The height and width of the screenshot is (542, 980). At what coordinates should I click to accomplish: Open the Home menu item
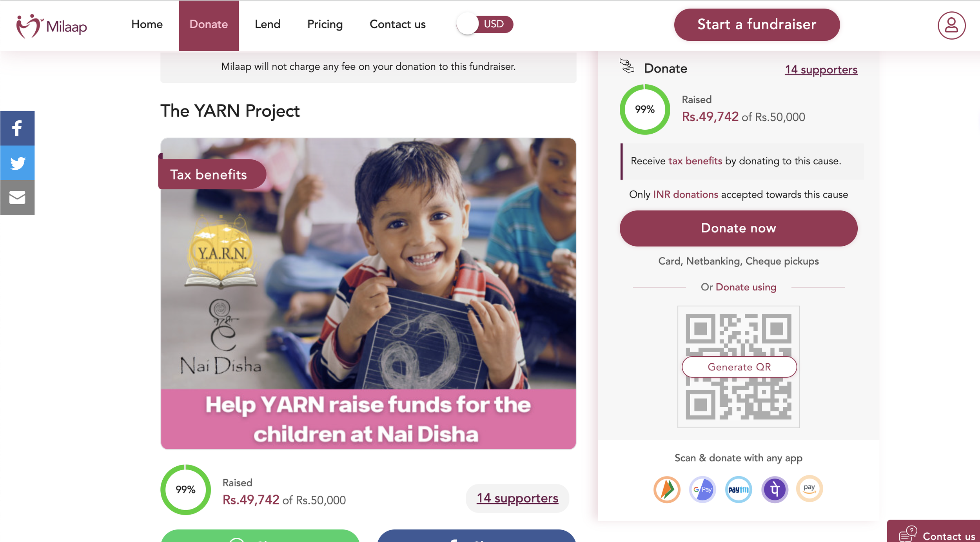click(147, 24)
